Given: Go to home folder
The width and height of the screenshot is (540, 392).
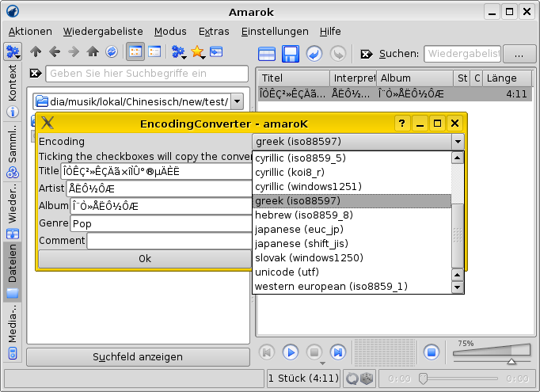Looking at the screenshot, I should (x=93, y=52).
